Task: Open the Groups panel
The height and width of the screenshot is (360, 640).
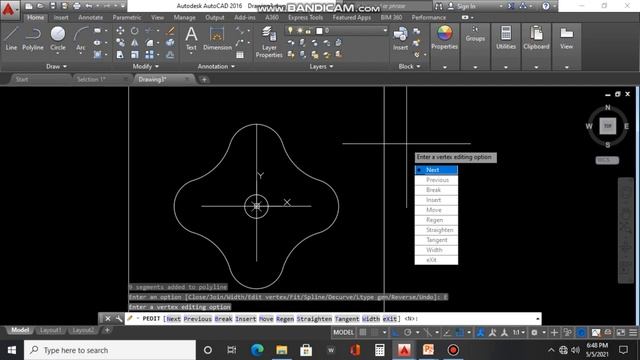Action: point(475,34)
